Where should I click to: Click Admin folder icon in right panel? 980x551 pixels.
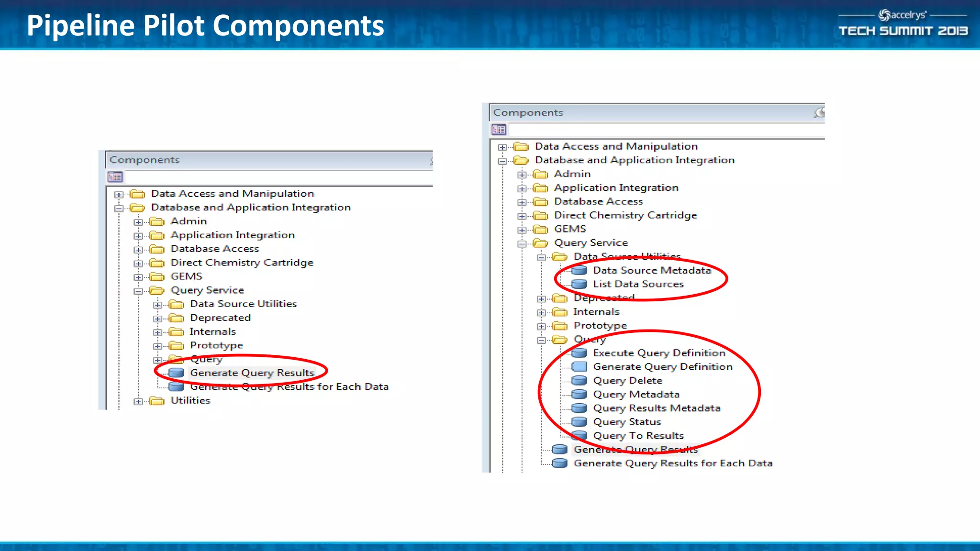pos(540,175)
